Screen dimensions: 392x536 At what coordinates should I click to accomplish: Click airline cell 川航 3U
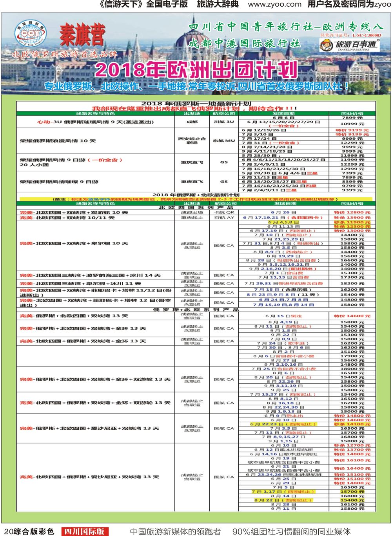[224, 122]
